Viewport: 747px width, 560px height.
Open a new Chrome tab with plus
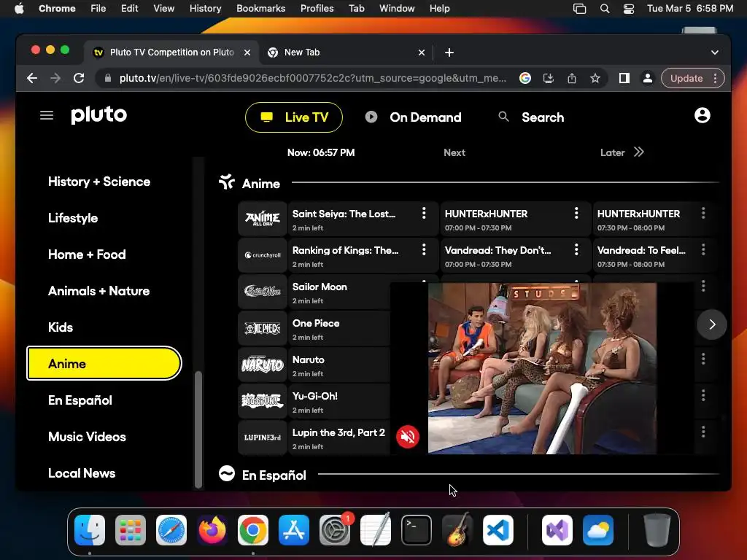pyautogui.click(x=449, y=52)
